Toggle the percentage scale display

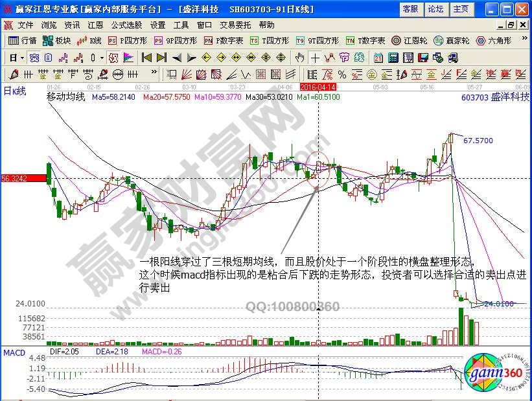click(342, 73)
